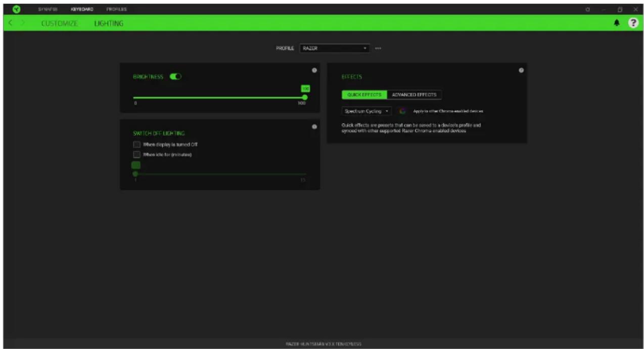This screenshot has height=349, width=644.
Task: Switch to the Synapse tab
Action: pos(48,9)
